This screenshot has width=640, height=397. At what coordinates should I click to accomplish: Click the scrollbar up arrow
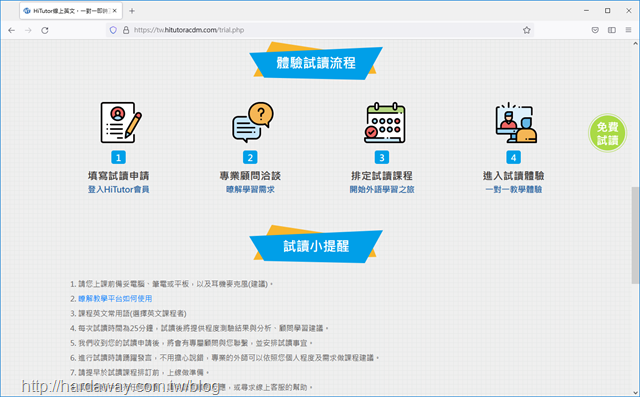click(x=635, y=43)
